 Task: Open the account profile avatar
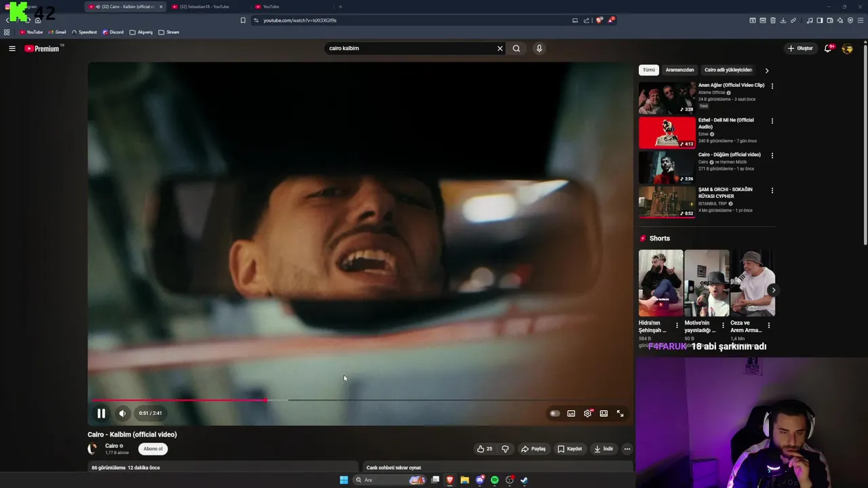tap(847, 48)
